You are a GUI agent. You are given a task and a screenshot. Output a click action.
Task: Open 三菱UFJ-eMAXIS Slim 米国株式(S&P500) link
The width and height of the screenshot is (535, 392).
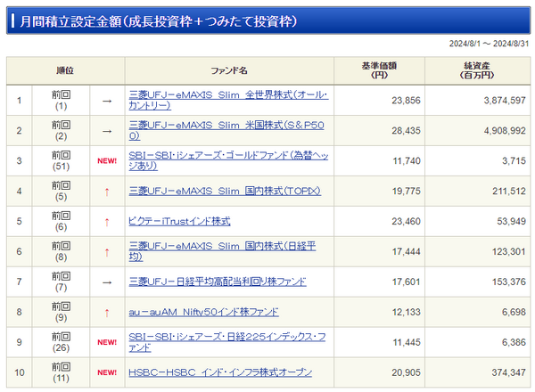tap(226, 131)
